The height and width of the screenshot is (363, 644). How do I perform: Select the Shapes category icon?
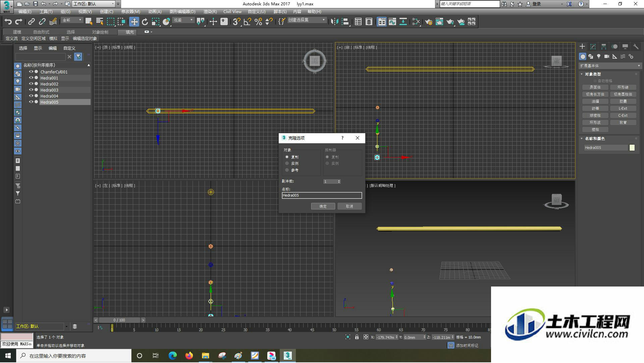click(x=591, y=56)
